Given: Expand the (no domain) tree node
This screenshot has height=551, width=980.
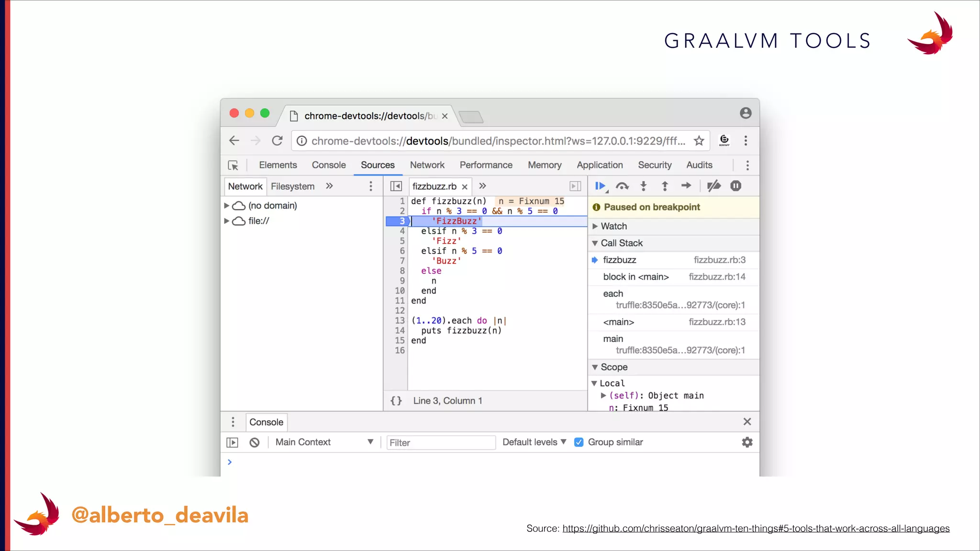Looking at the screenshot, I should pyautogui.click(x=226, y=206).
